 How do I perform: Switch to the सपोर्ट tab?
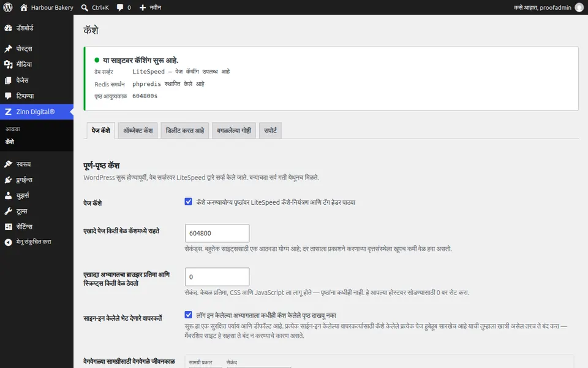click(270, 131)
